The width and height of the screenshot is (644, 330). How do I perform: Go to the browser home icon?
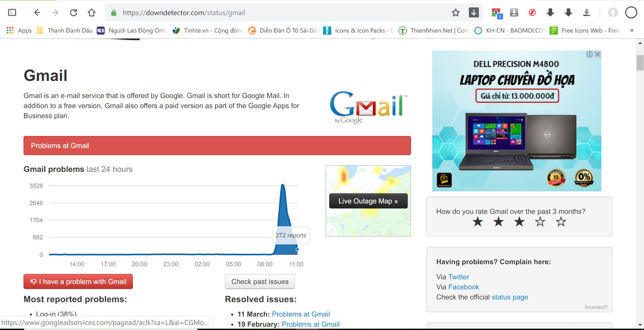point(92,13)
